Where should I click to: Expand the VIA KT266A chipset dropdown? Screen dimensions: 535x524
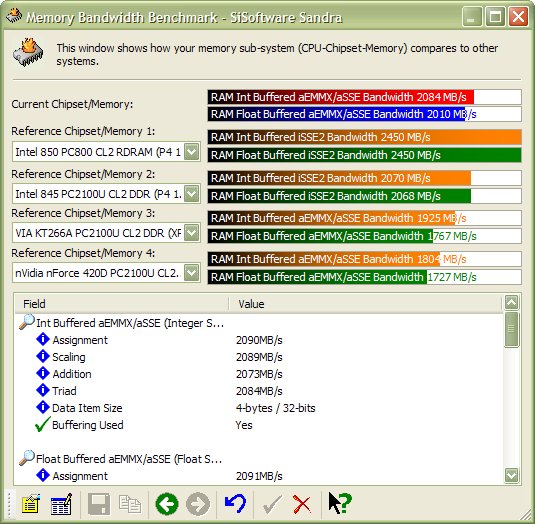coord(191,233)
